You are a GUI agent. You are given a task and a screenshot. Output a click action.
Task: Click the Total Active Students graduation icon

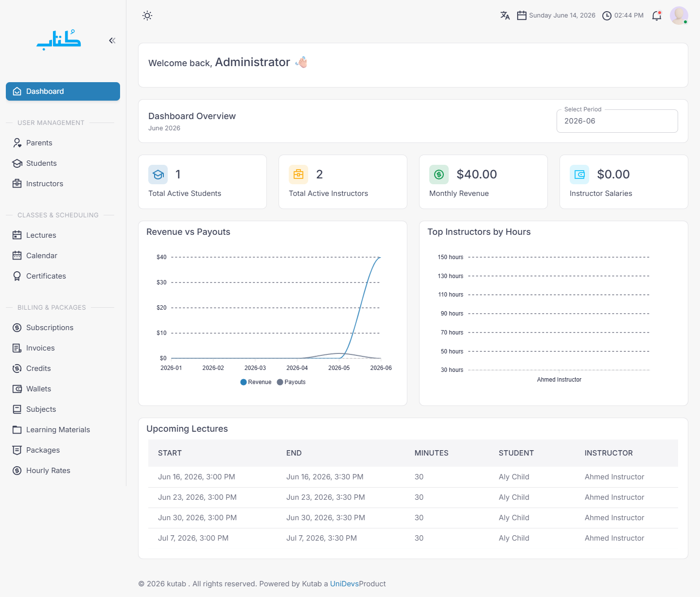coord(158,175)
